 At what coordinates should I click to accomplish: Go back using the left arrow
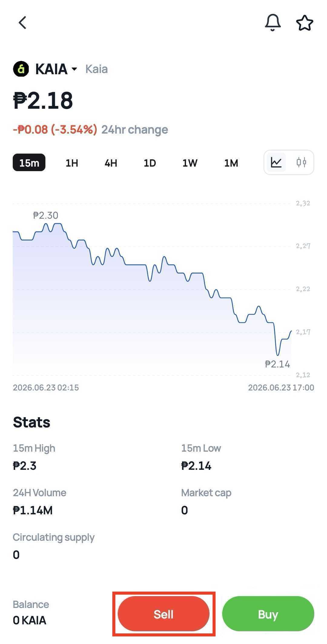22,23
